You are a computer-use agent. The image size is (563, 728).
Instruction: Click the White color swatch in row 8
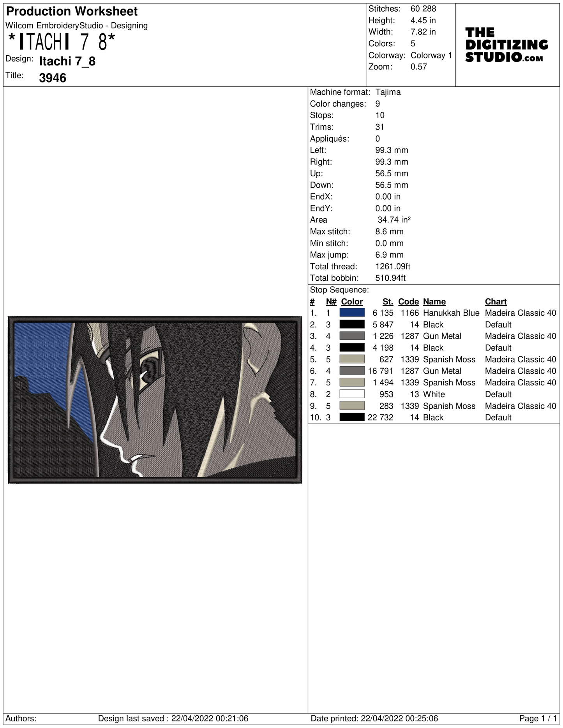point(352,394)
